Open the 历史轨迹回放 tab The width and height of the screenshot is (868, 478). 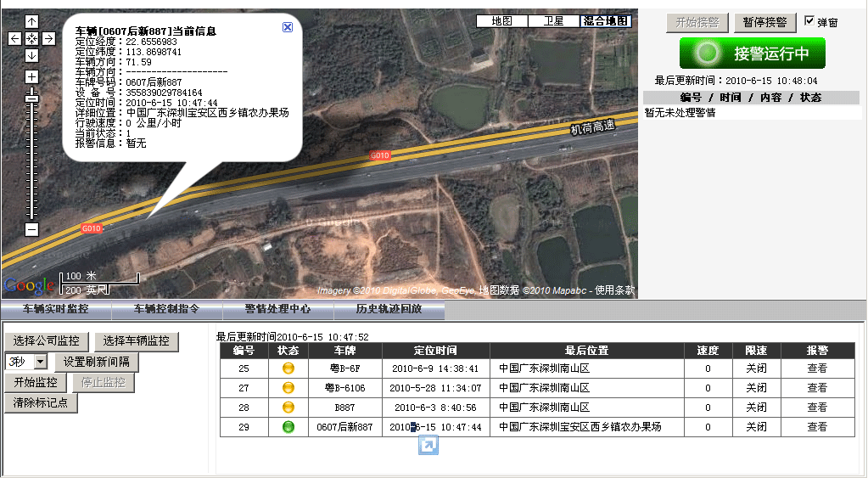pyautogui.click(x=389, y=310)
